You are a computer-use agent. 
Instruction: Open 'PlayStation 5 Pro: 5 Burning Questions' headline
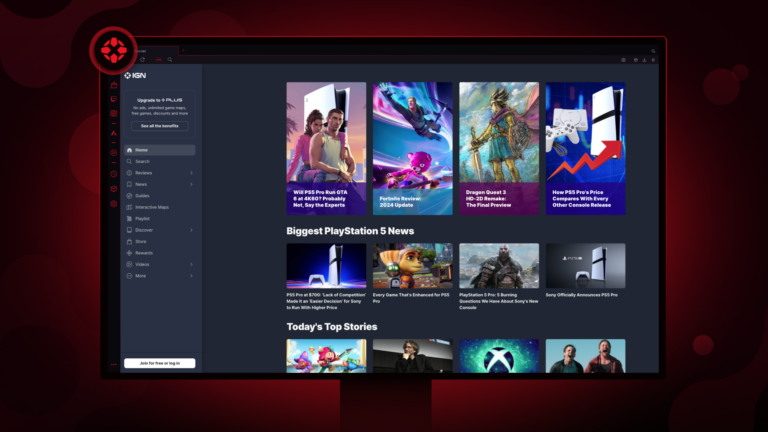click(x=499, y=301)
